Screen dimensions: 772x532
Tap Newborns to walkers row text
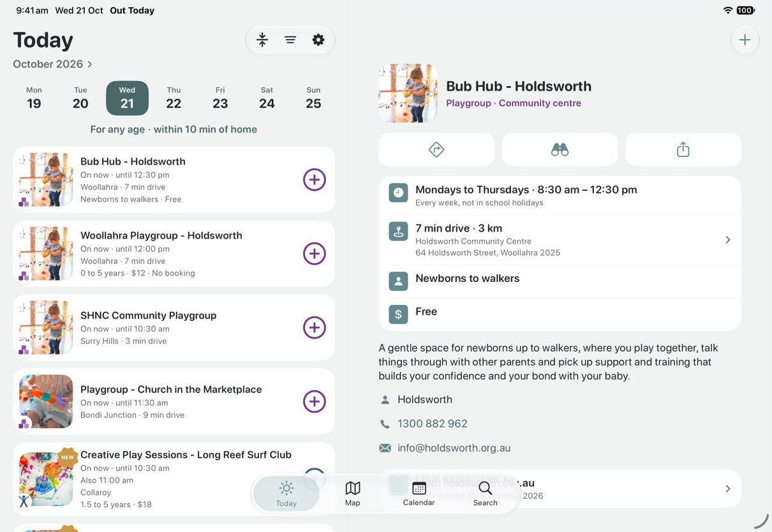(x=468, y=278)
